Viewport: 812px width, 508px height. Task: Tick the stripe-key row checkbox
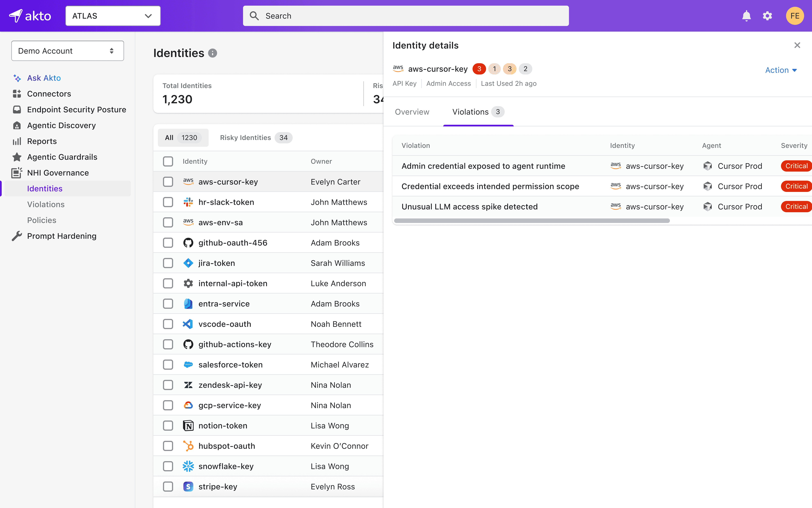pyautogui.click(x=168, y=487)
